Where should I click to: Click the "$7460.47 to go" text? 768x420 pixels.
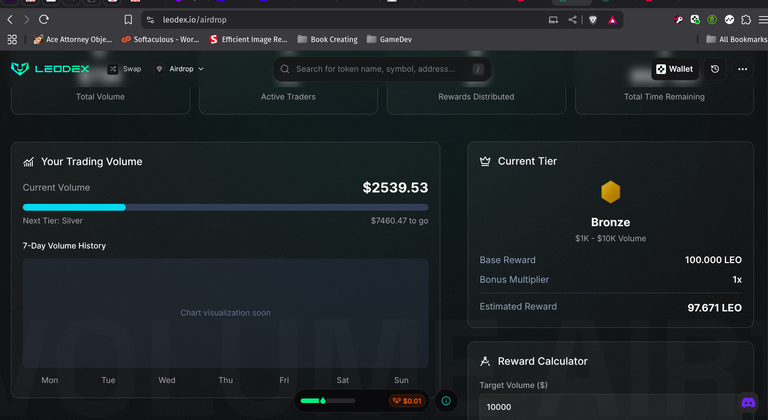(x=399, y=221)
